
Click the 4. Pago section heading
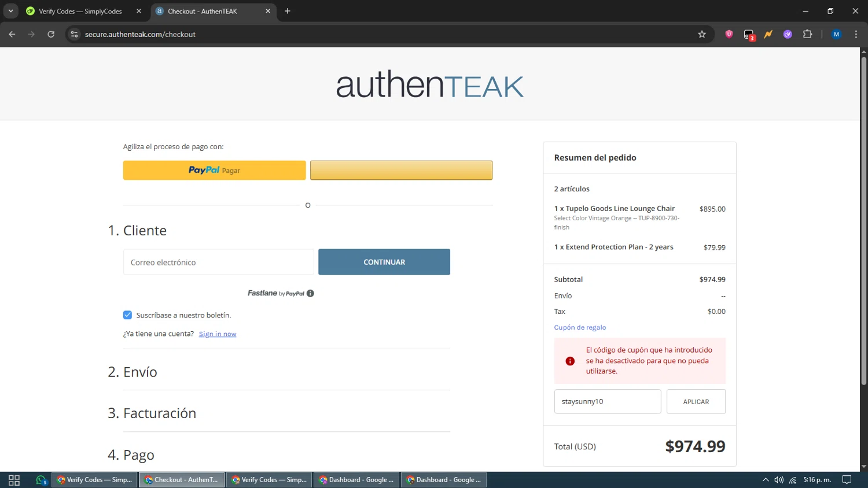131,455
